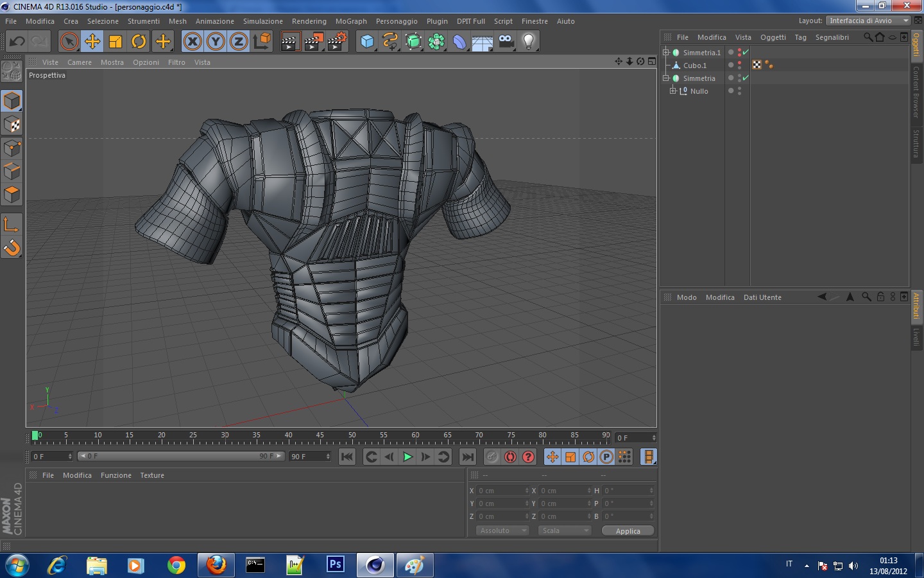This screenshot has height=578, width=924.
Task: Click the add Cube primitive icon
Action: click(x=367, y=42)
